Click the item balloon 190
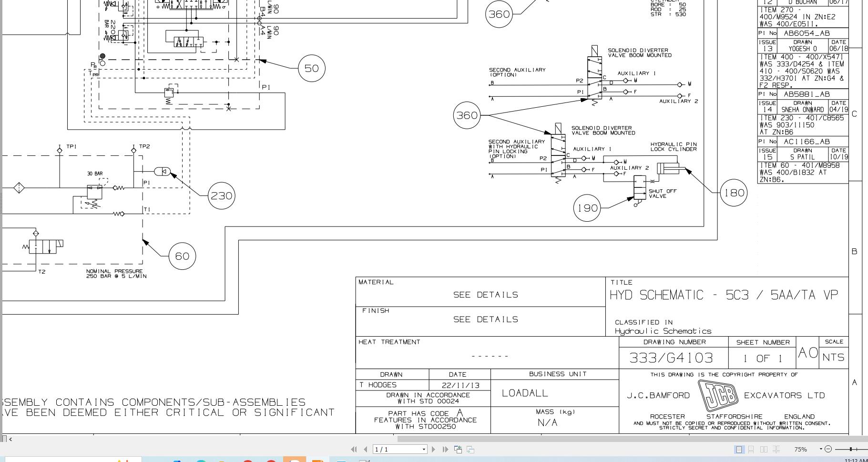Image resolution: width=868 pixels, height=462 pixels. click(587, 208)
